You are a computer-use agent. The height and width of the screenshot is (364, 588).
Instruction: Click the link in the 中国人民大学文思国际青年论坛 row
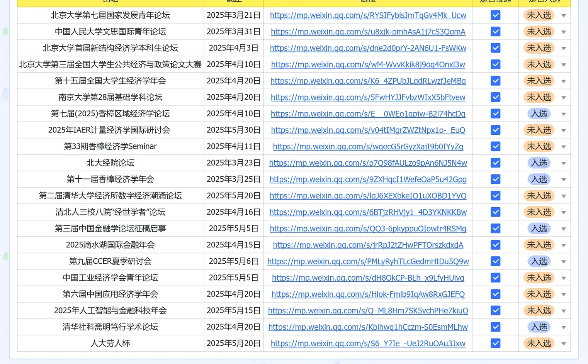[368, 32]
